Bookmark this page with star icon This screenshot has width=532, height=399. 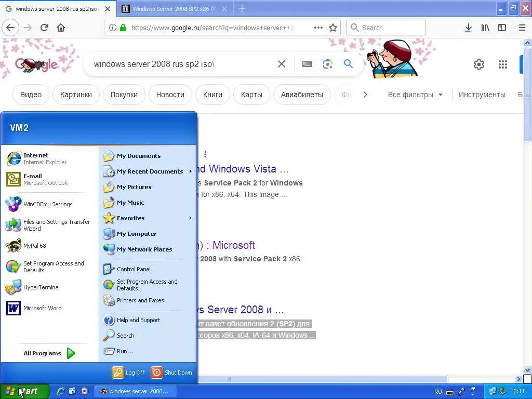coord(333,28)
